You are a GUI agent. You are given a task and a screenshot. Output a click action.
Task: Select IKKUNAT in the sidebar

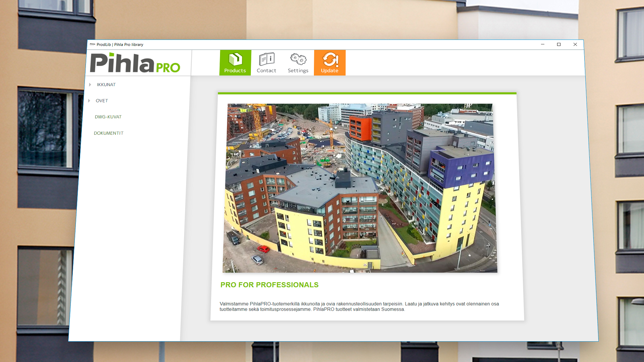click(x=106, y=85)
